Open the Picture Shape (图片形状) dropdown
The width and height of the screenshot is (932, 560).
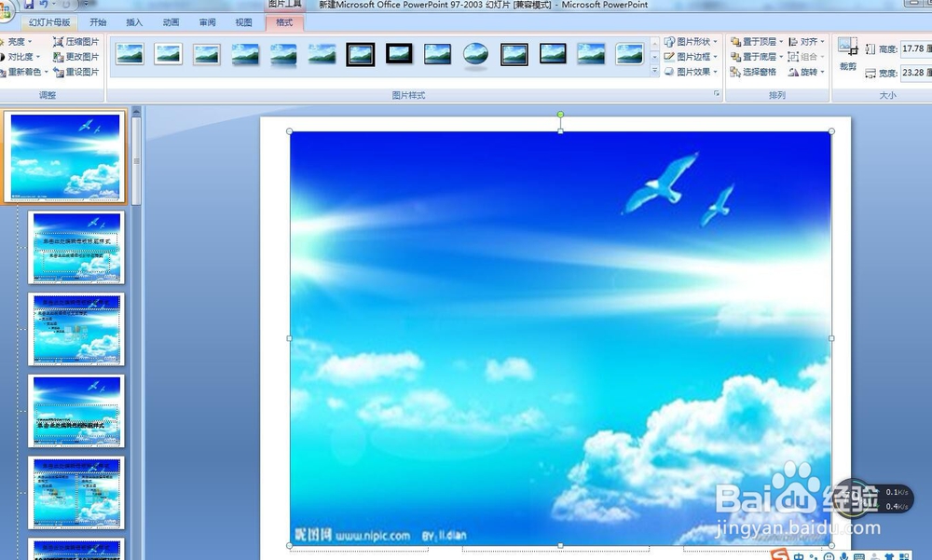coord(691,42)
